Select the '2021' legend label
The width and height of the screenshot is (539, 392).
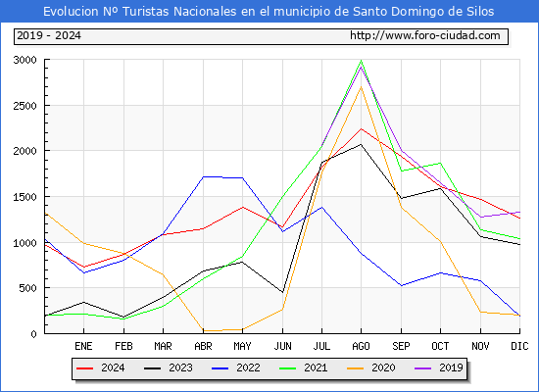point(316,367)
